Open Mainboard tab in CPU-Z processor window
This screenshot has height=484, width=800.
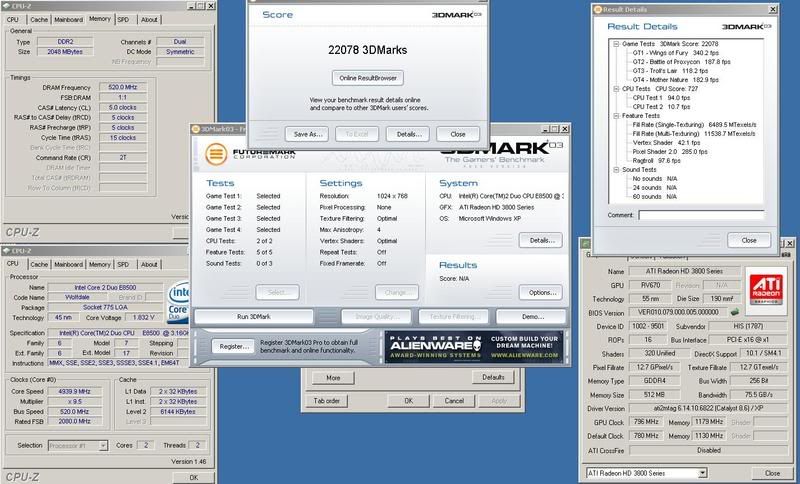click(x=68, y=265)
